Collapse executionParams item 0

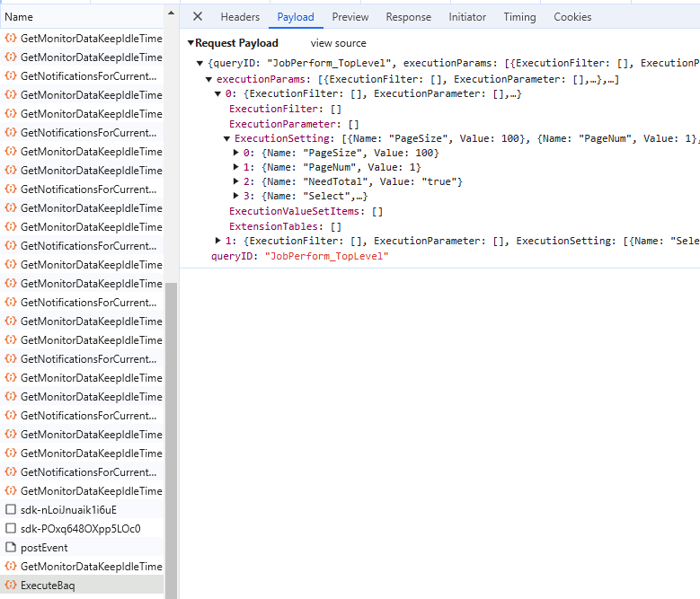(x=217, y=94)
